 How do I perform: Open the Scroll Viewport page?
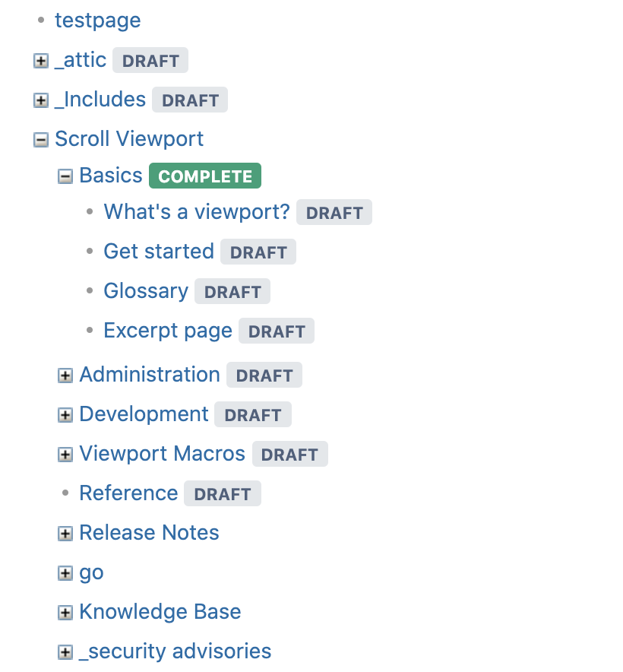(129, 139)
